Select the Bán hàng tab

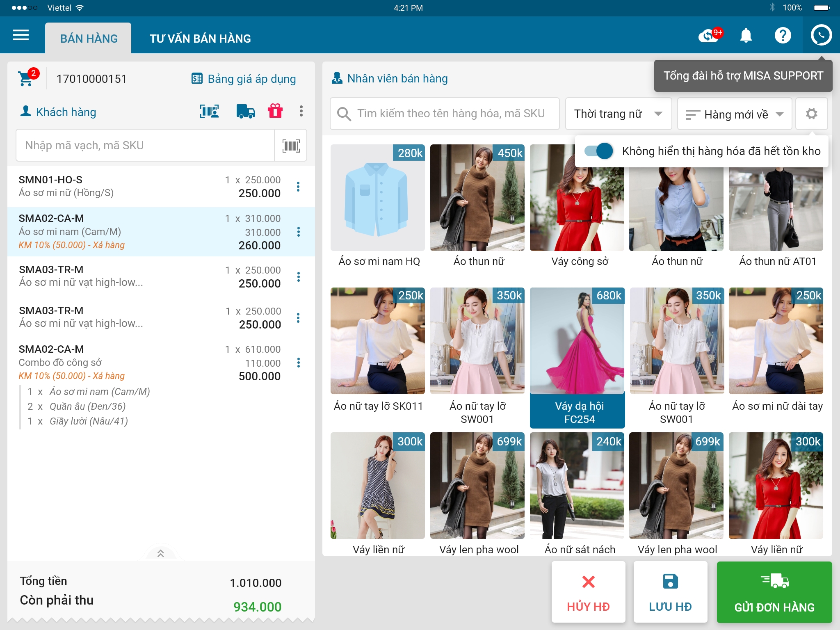pos(89,39)
